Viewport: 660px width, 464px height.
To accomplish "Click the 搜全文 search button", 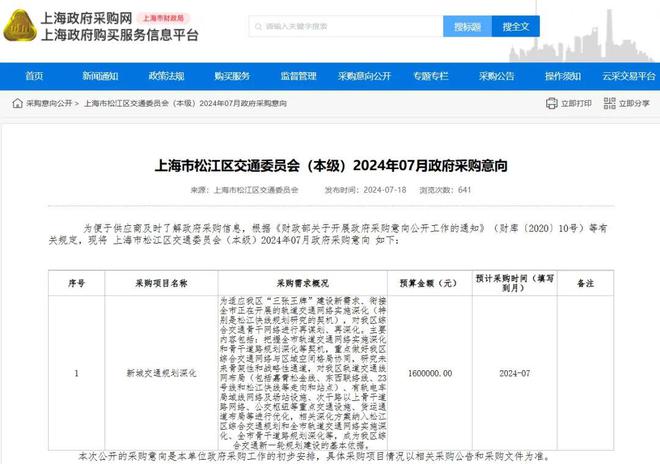I will point(516,27).
